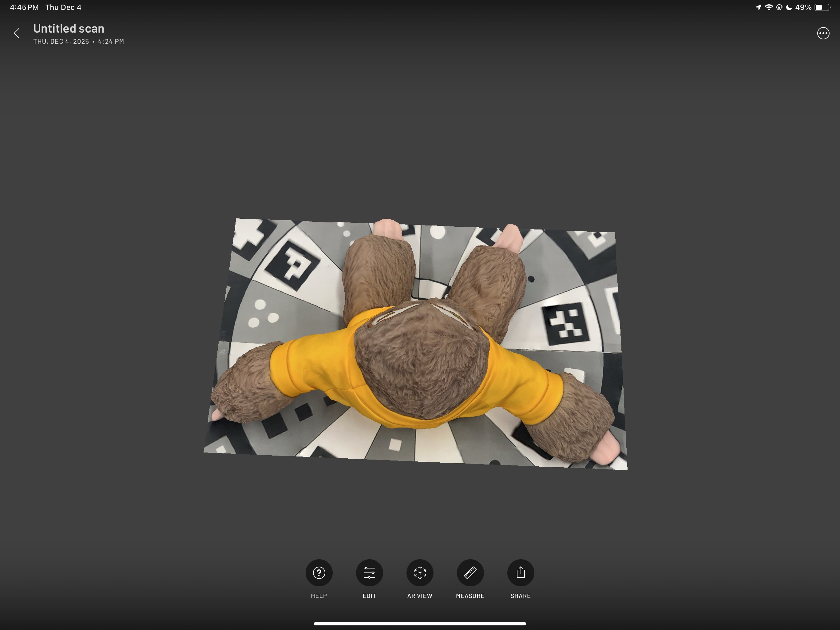Tap the scan date and time subtitle
This screenshot has width=840, height=630.
[78, 42]
